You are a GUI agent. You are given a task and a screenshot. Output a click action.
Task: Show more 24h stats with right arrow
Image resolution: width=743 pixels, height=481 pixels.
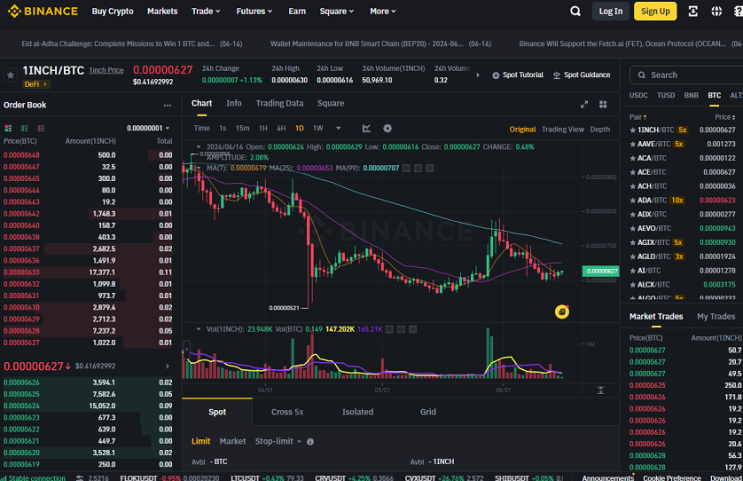(x=478, y=75)
